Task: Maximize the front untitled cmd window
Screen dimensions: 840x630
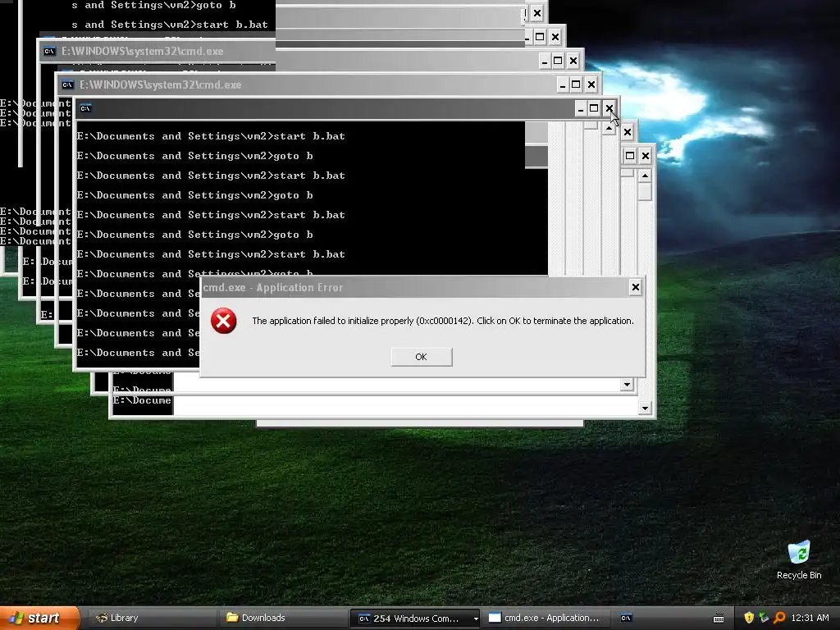Action: [x=594, y=109]
